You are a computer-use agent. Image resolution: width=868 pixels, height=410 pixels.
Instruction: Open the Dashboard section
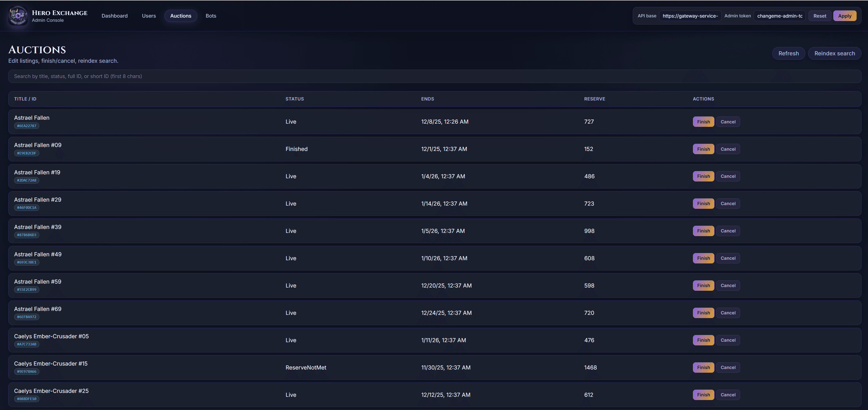point(114,16)
